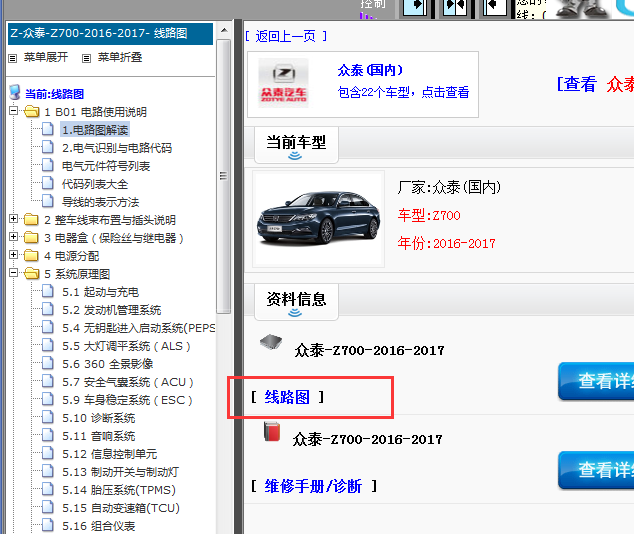Image resolution: width=634 pixels, height=534 pixels.
Task: Click the third left-arrow toolbar icon
Action: pyautogui.click(x=495, y=8)
